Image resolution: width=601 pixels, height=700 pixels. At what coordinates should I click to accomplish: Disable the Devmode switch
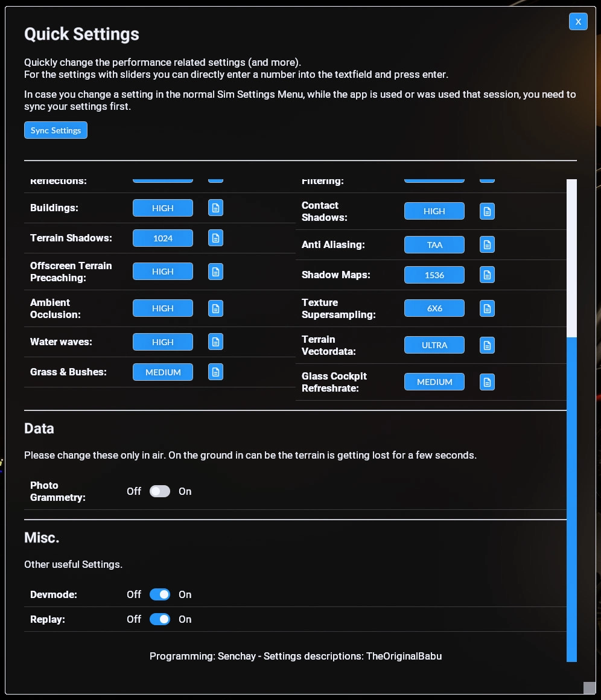159,594
